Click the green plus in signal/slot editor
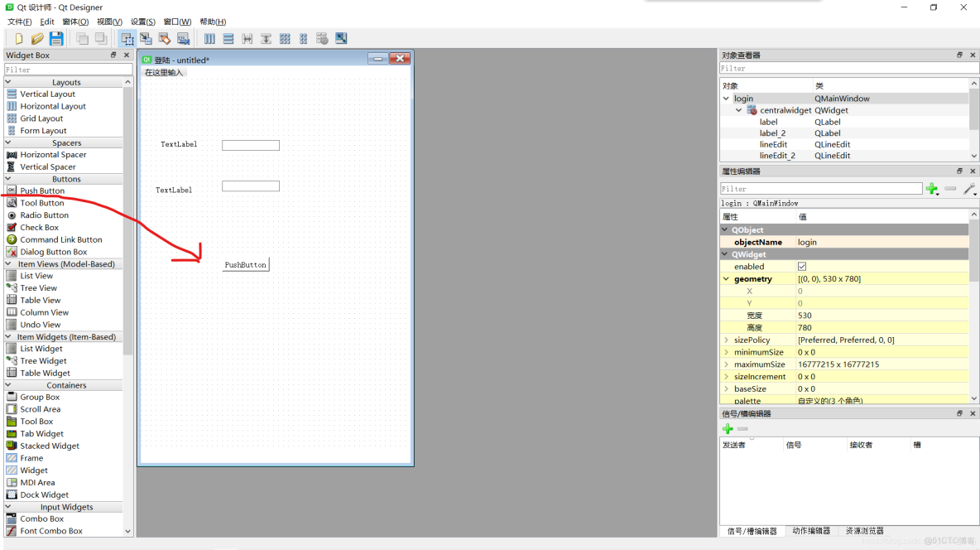This screenshot has width=980, height=550. click(x=728, y=428)
